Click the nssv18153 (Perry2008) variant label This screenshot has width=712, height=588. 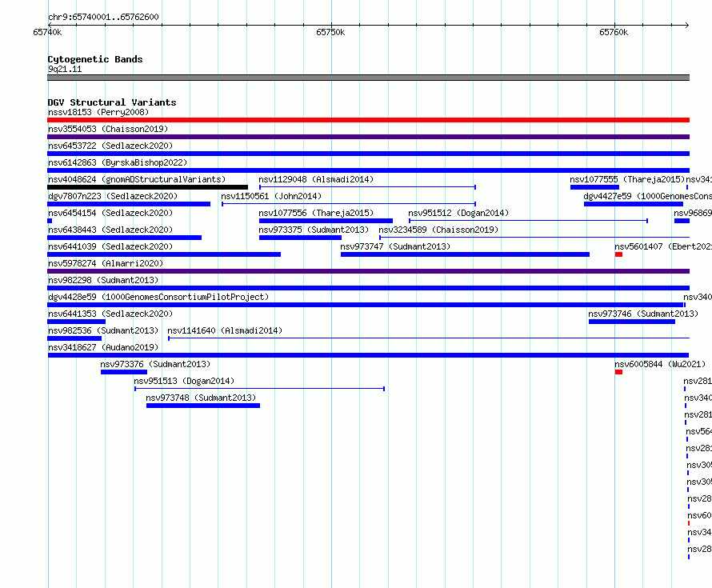click(x=98, y=112)
